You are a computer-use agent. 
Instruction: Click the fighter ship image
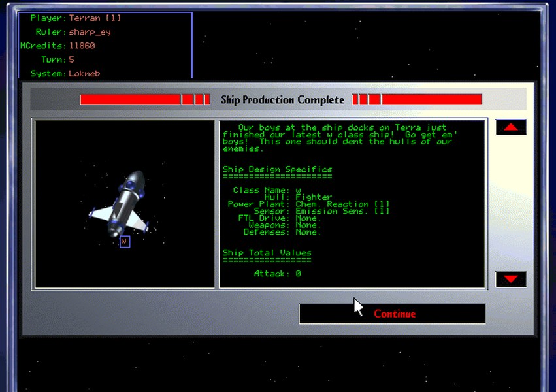[x=122, y=204]
